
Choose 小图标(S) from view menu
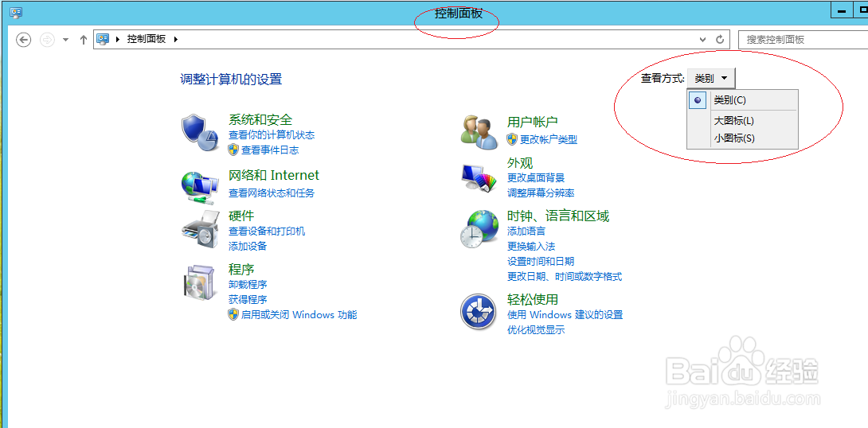pos(742,138)
